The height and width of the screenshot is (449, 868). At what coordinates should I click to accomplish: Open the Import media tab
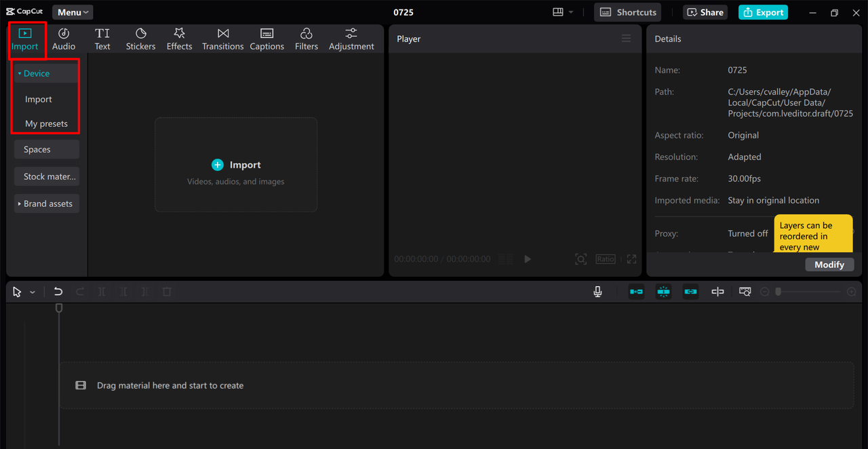click(x=25, y=39)
